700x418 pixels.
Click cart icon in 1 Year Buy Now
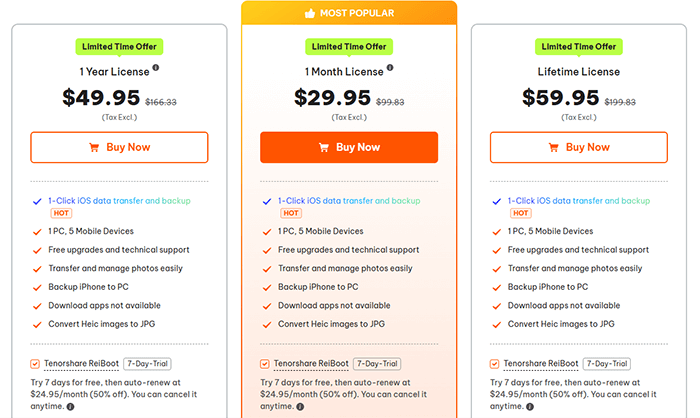click(x=94, y=147)
